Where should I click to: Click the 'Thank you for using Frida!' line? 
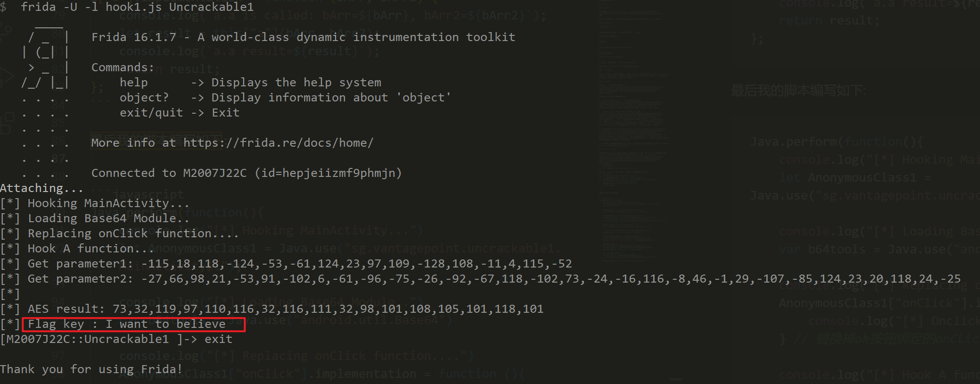pyautogui.click(x=91, y=369)
